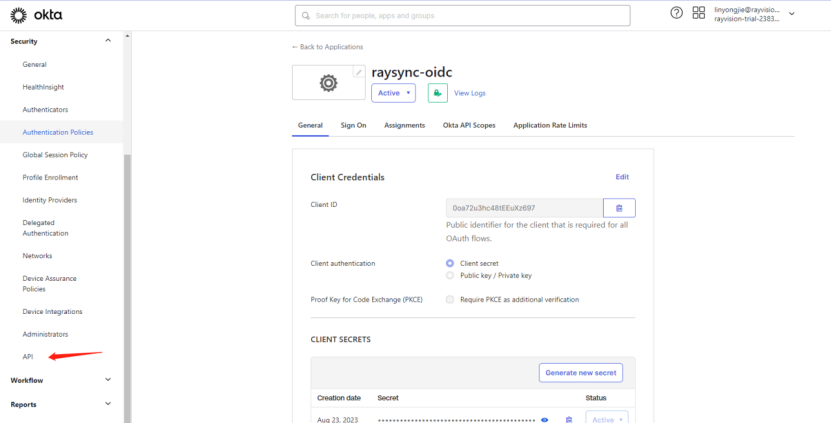Reveal the client secret with eye icon
The height and width of the screenshot is (424, 831).
tap(545, 420)
